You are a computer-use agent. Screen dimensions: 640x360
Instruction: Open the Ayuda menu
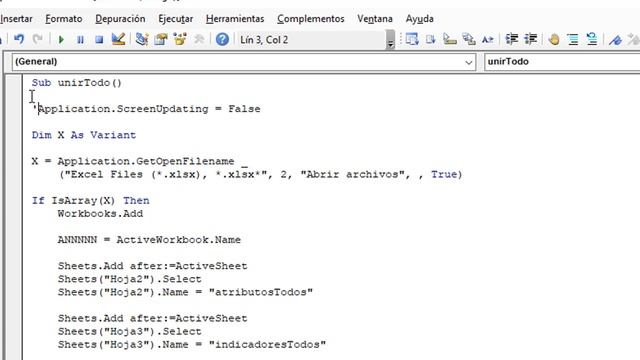click(x=420, y=19)
